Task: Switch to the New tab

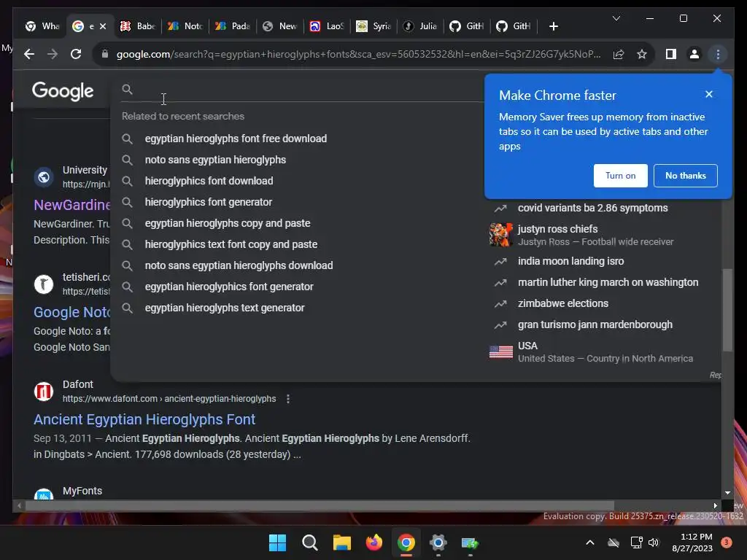Action: (280, 26)
